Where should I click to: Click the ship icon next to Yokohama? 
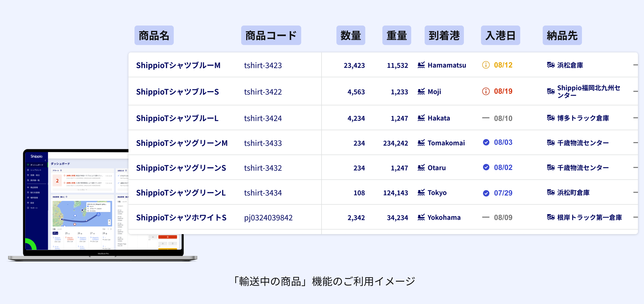coord(421,217)
